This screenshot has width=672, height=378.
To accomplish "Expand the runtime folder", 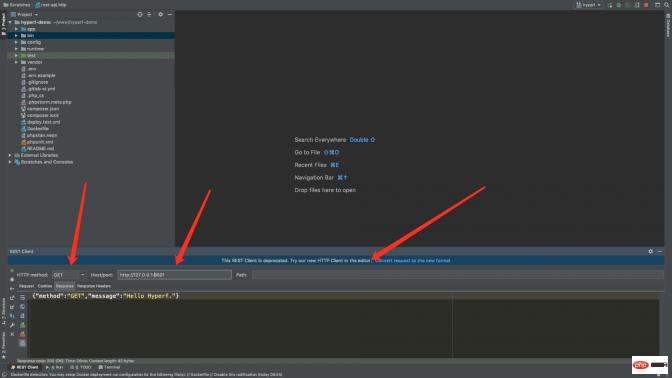I will [16, 49].
